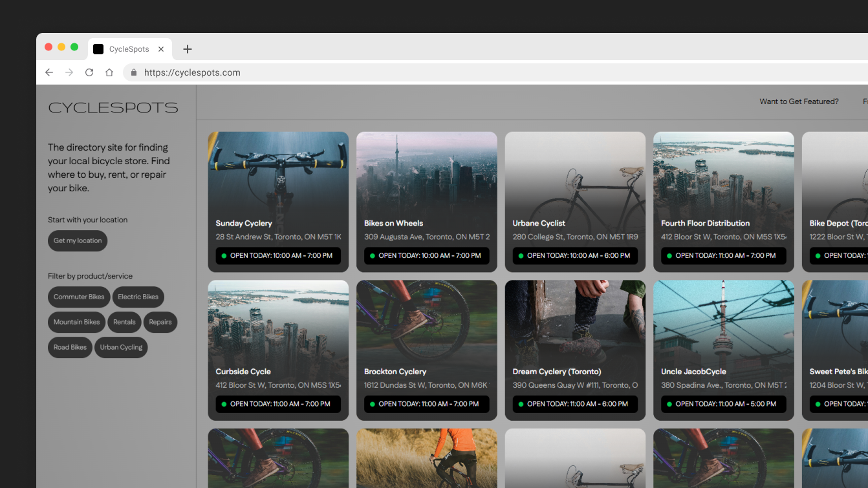Click the Brockton Cyclery open hours badge
Image resolution: width=868 pixels, height=488 pixels.
427,404
